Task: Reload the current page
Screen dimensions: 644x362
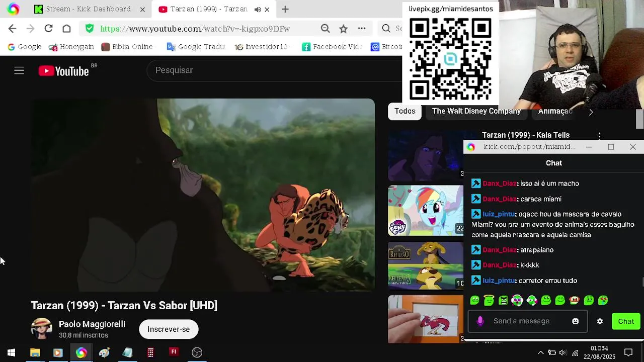Action: click(x=48, y=29)
